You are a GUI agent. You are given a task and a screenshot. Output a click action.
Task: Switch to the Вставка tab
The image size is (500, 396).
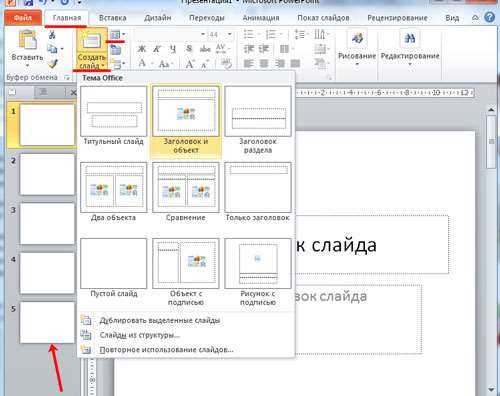click(x=113, y=18)
